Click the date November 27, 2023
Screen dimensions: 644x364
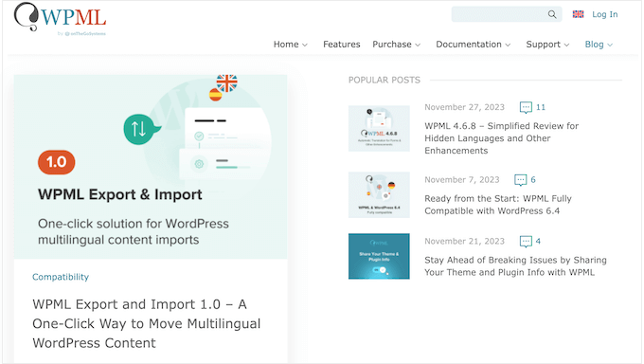click(464, 107)
